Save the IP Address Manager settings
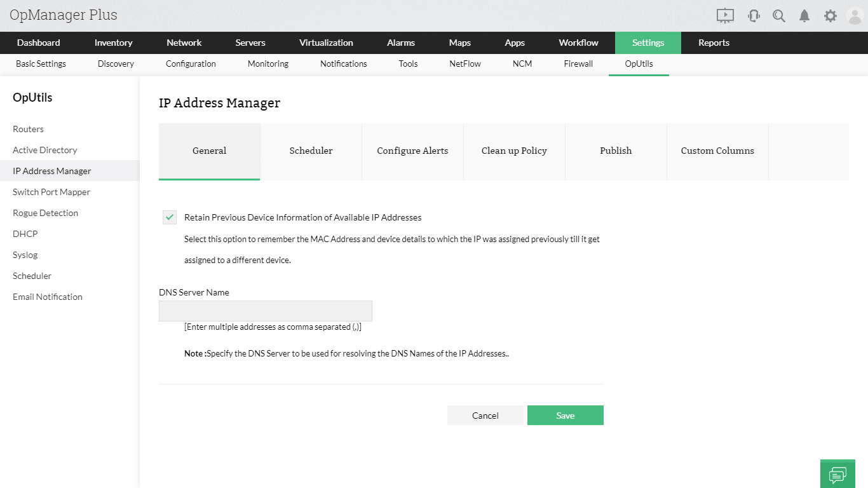 point(565,415)
